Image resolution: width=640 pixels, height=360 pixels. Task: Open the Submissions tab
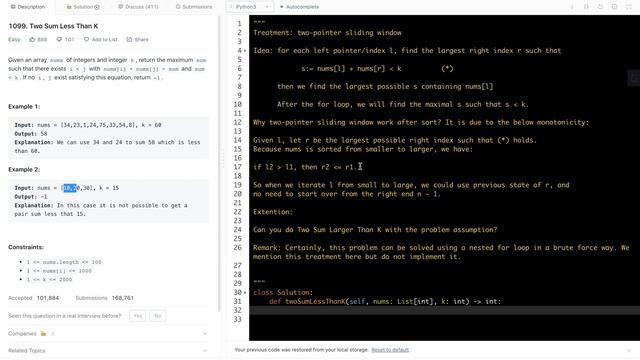coord(194,7)
